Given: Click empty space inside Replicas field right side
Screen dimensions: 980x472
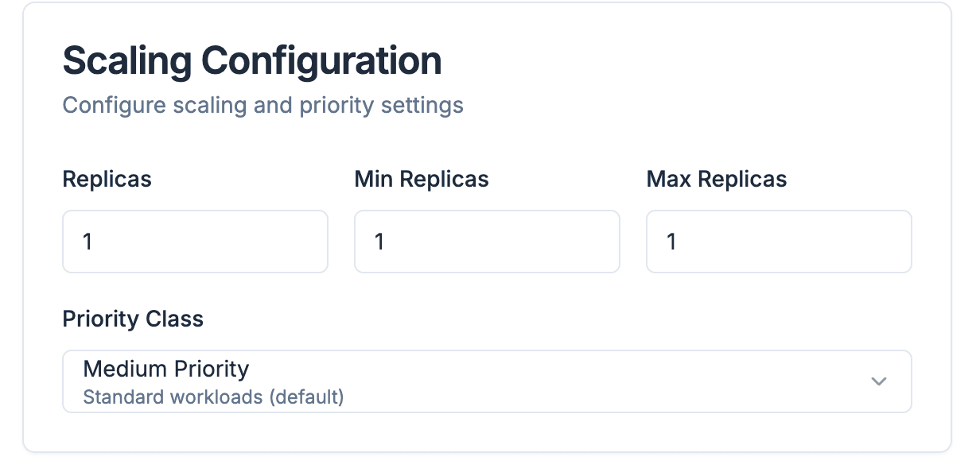Looking at the screenshot, I should (x=270, y=242).
